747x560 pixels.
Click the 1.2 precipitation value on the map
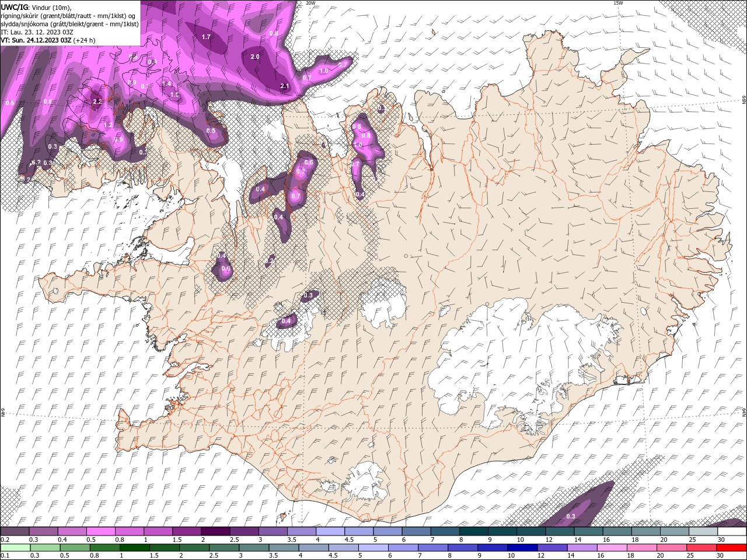(108, 125)
